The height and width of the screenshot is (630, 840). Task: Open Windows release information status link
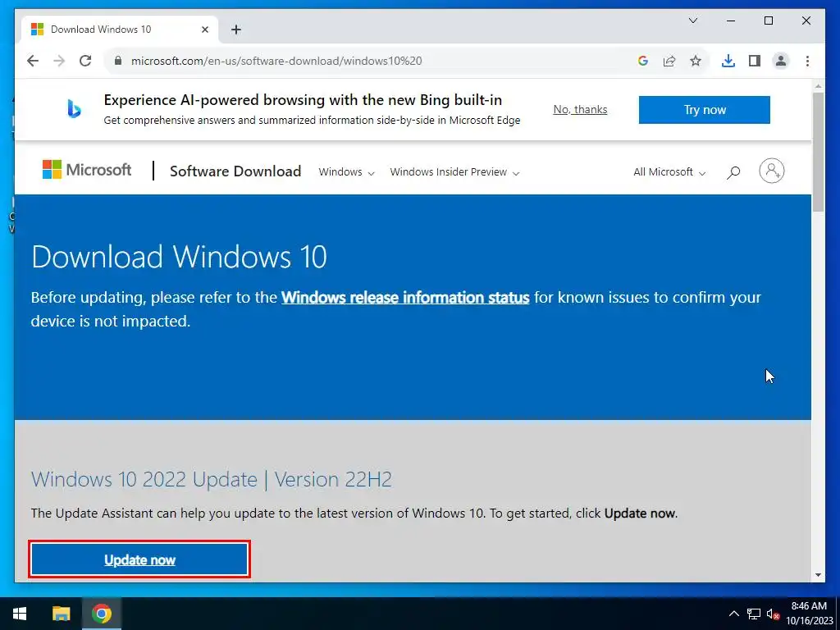coord(405,297)
